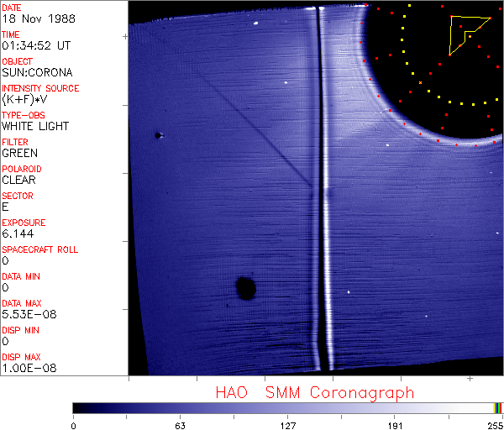Select the large dark circular blemish
This screenshot has width=504, height=430.
tap(245, 288)
